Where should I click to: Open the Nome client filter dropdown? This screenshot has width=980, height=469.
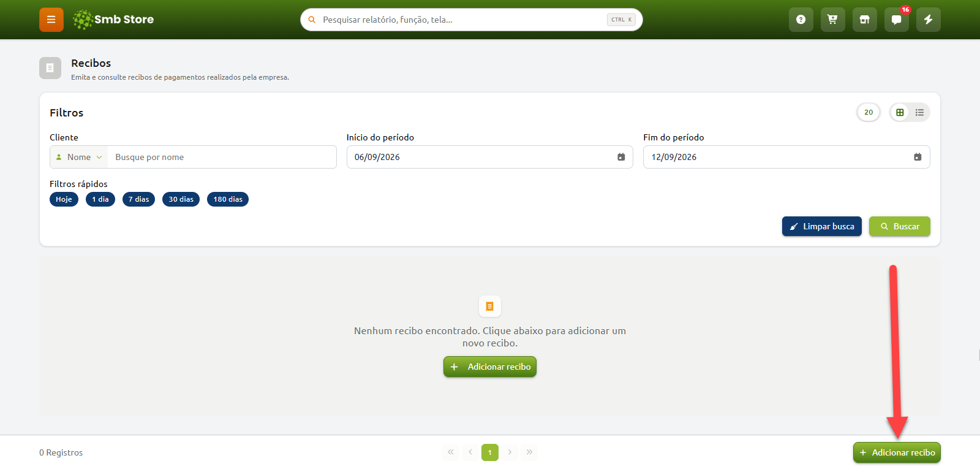click(79, 157)
